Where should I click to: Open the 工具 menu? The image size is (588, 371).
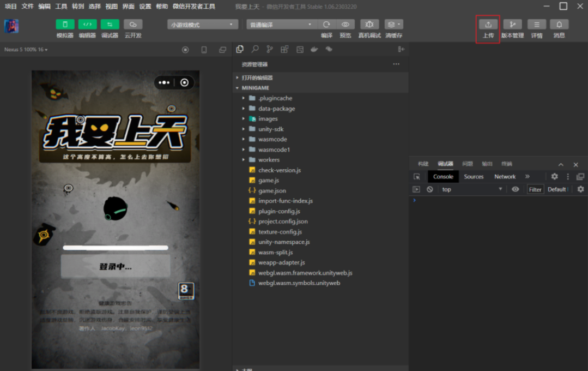click(61, 7)
